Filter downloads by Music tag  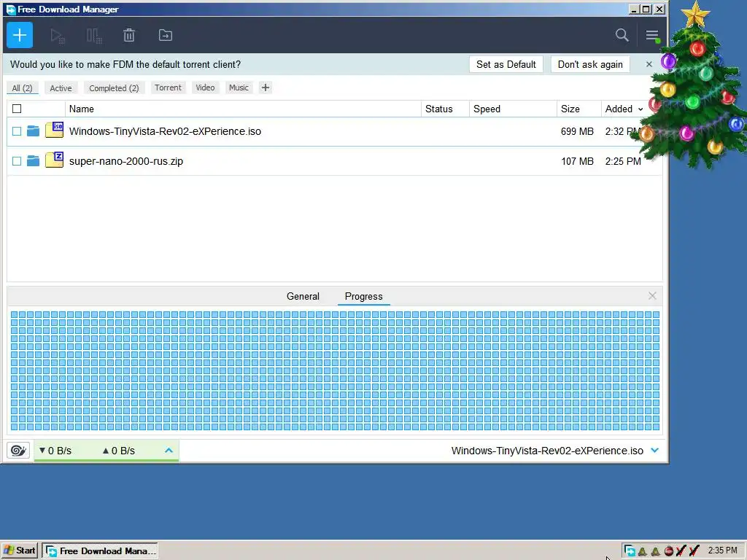[x=239, y=87]
